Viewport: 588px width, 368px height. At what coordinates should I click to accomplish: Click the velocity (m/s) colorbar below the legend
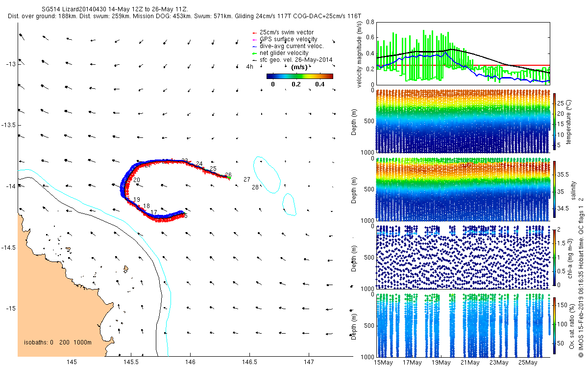pos(300,76)
